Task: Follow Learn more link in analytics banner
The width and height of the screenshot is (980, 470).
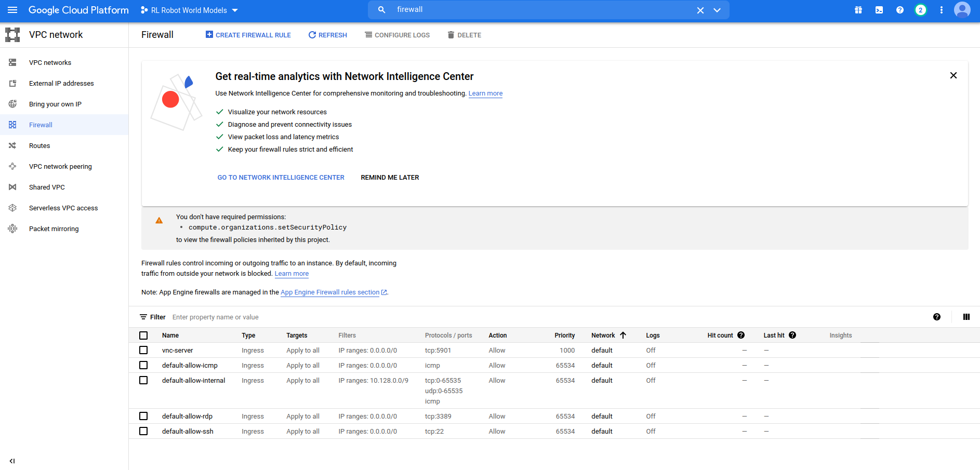Action: click(485, 93)
